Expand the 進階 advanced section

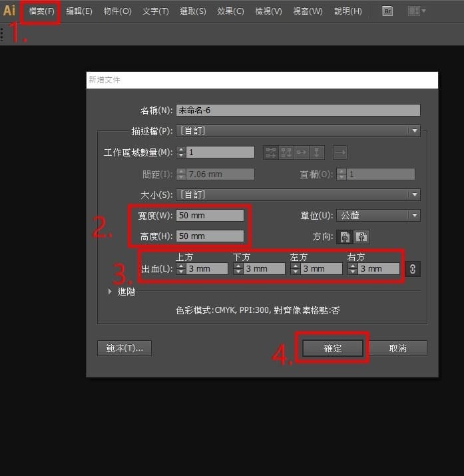point(110,292)
